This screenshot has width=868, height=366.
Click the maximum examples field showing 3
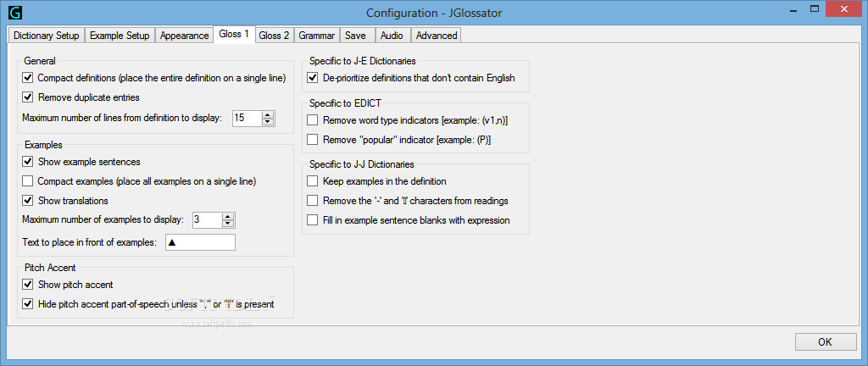coord(208,220)
